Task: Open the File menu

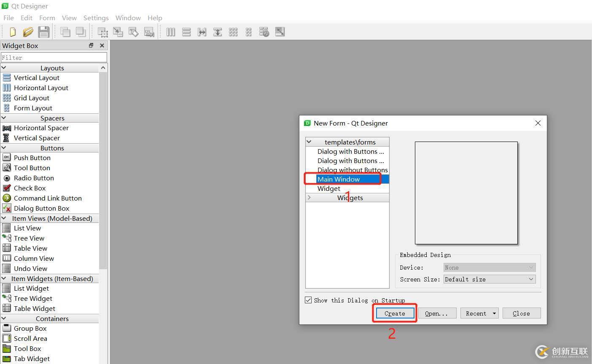Action: pos(8,18)
